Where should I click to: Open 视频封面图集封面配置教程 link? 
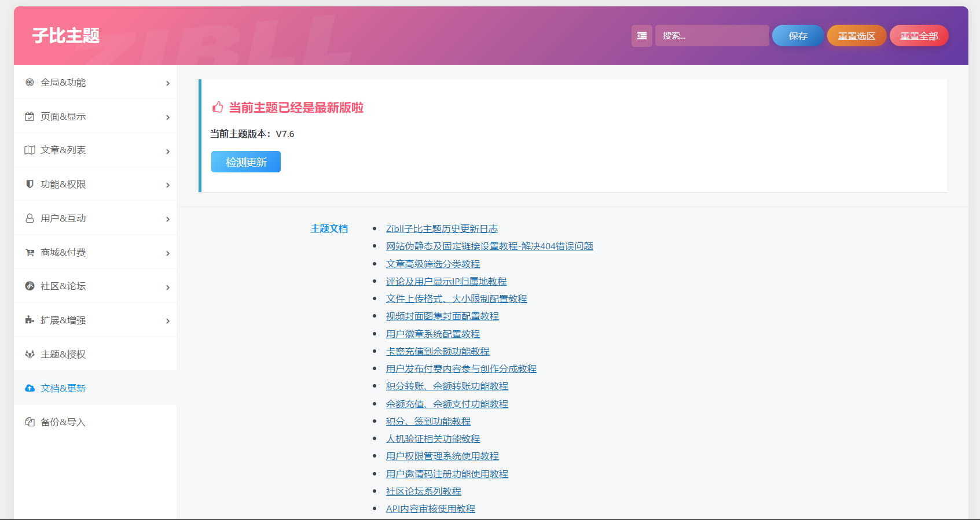(x=442, y=316)
